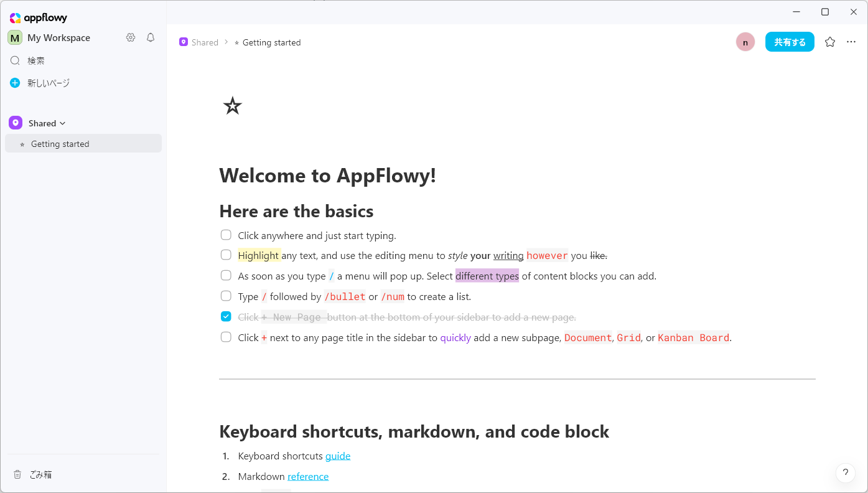The height and width of the screenshot is (493, 868).
Task: Click purple word 'quickly'
Action: [x=455, y=337]
